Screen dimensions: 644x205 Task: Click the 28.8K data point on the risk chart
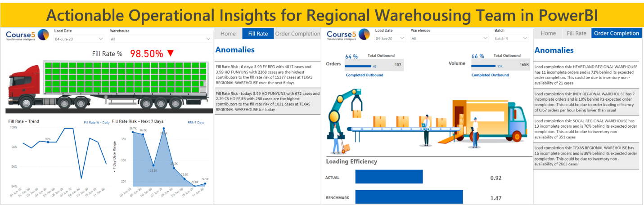(153, 165)
